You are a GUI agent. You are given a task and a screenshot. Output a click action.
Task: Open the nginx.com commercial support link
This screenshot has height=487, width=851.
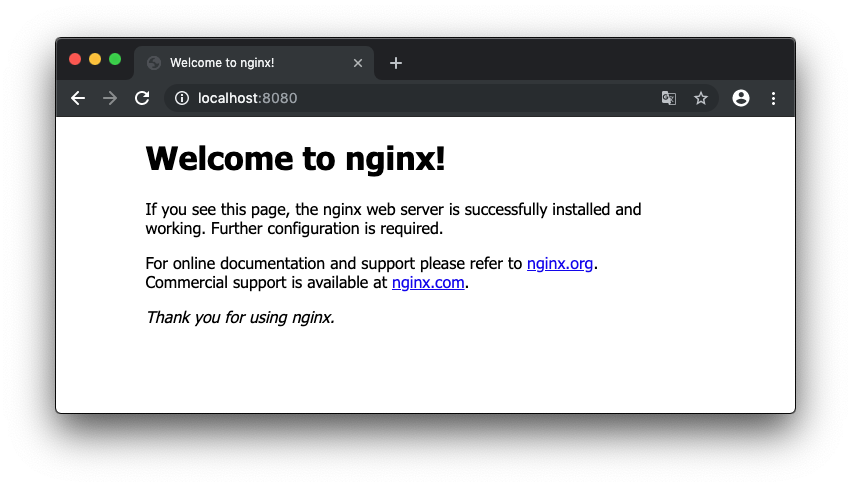point(428,282)
